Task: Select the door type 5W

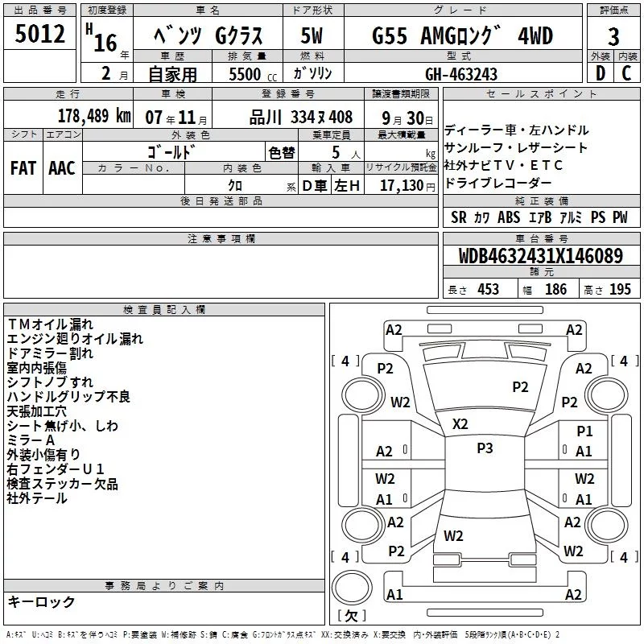Action: (x=312, y=35)
